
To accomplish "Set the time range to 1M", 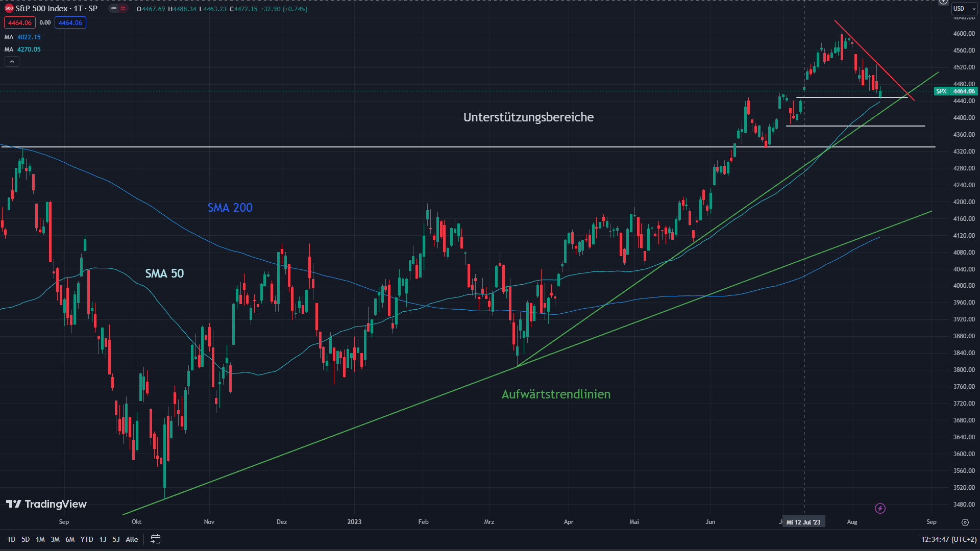I will coord(40,539).
